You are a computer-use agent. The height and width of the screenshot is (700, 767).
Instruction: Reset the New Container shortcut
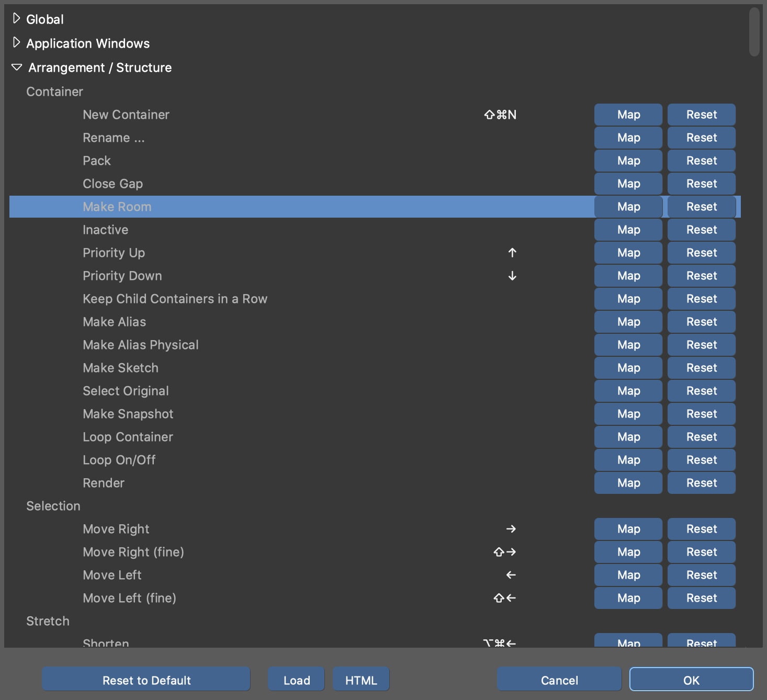point(701,115)
